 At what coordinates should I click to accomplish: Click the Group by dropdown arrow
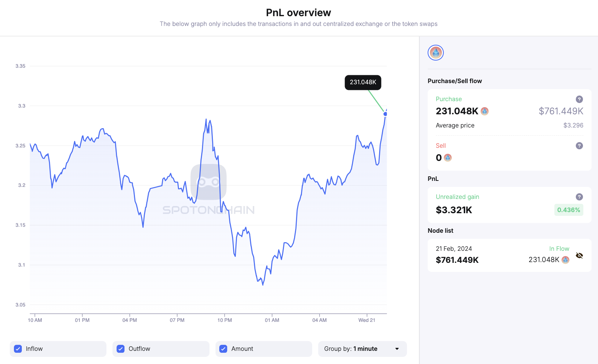(397, 349)
